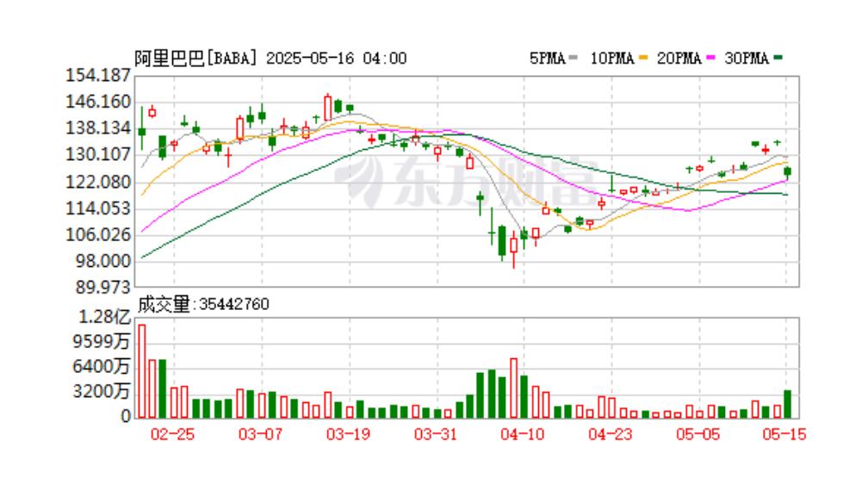Click the 成交量:35442760 volume readout
The image size is (868, 484).
(x=203, y=304)
